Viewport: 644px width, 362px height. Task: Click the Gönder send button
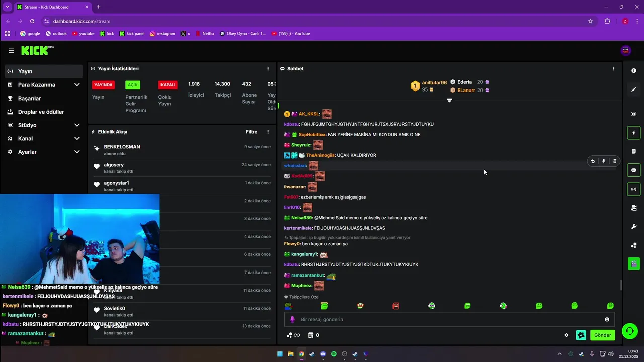(x=602, y=335)
